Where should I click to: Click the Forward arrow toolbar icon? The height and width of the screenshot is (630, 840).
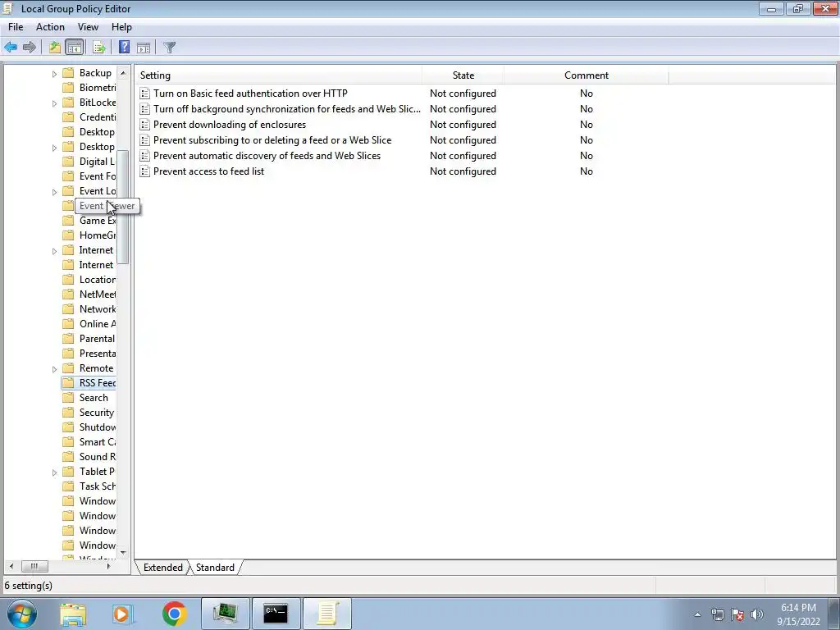point(30,47)
